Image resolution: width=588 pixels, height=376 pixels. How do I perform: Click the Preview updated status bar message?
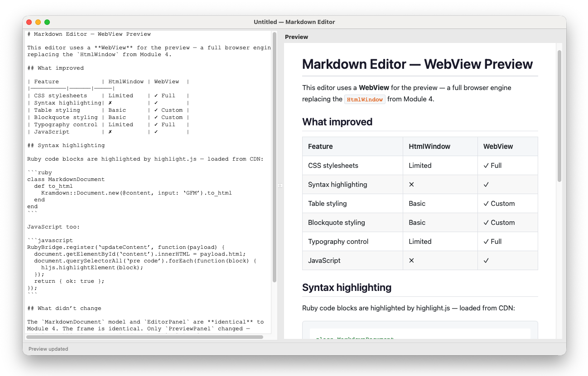tap(48, 349)
